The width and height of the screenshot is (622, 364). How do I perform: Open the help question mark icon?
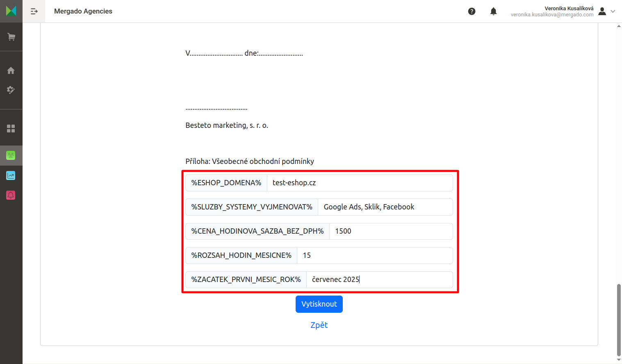pyautogui.click(x=472, y=11)
